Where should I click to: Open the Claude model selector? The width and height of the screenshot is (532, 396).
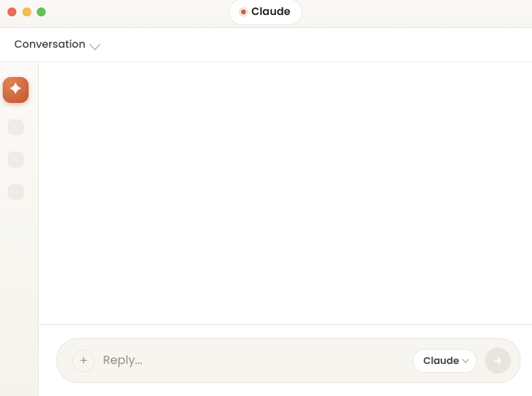445,361
